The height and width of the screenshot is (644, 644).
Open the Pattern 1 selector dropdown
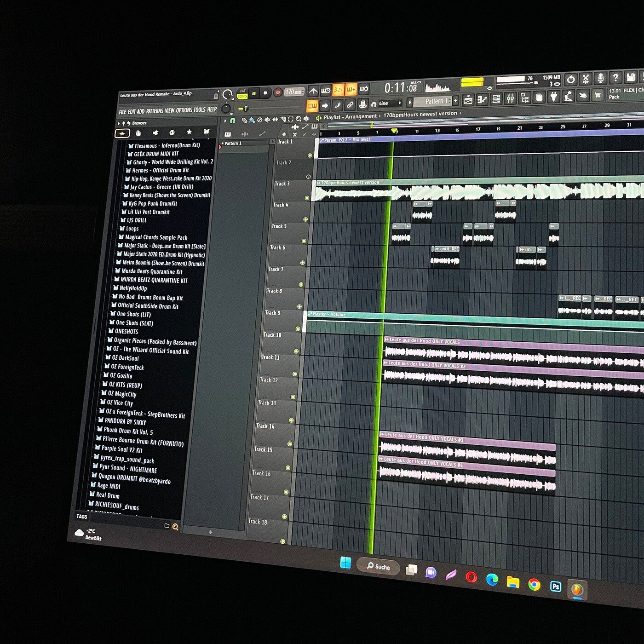(432, 101)
